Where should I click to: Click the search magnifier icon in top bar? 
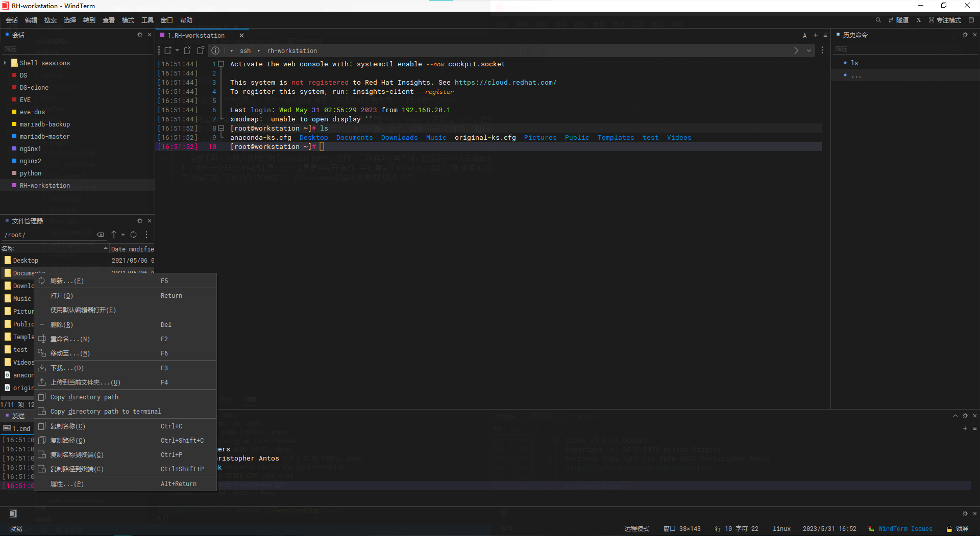point(878,20)
